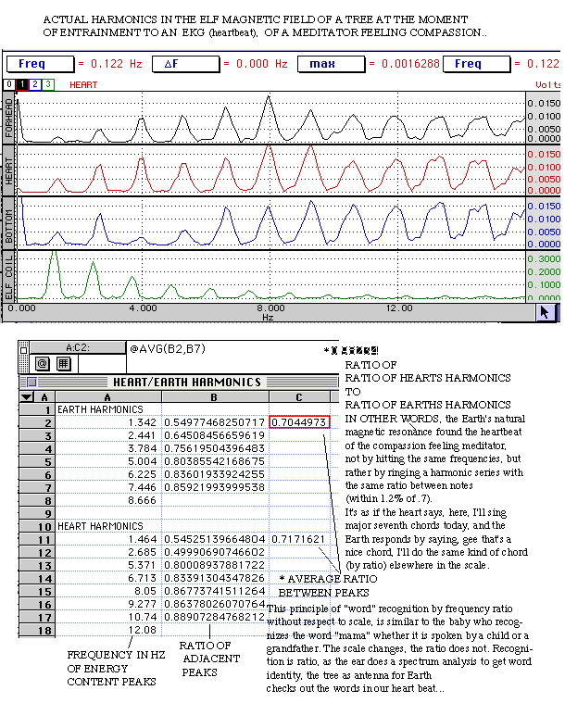Click close box on HEART/EARTH HARMONICS title bar

coord(31,383)
